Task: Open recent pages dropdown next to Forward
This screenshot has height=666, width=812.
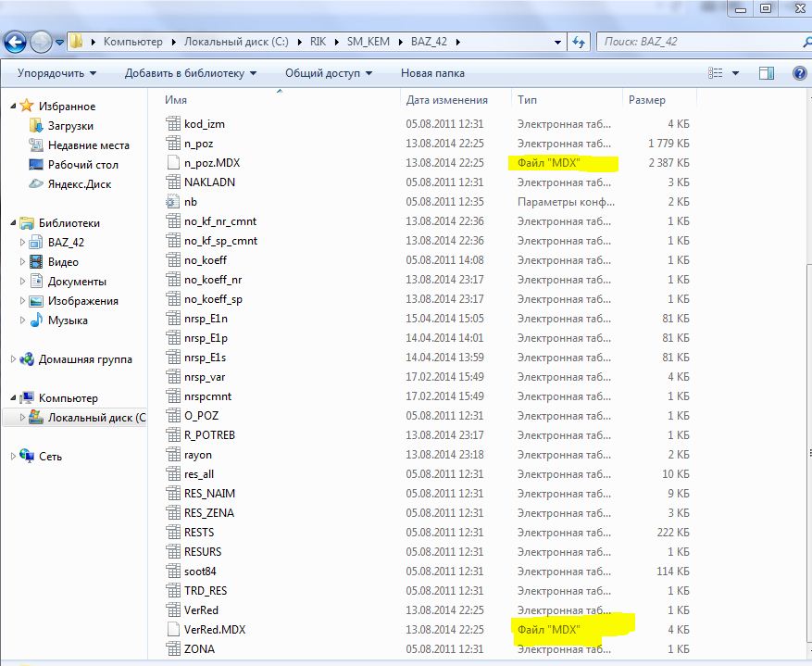Action: pos(59,43)
